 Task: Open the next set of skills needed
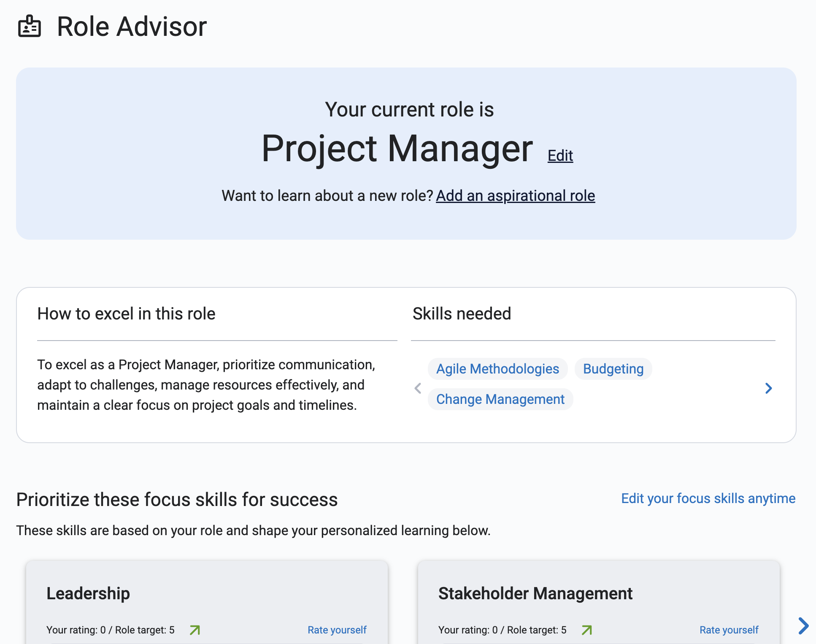pyautogui.click(x=769, y=388)
